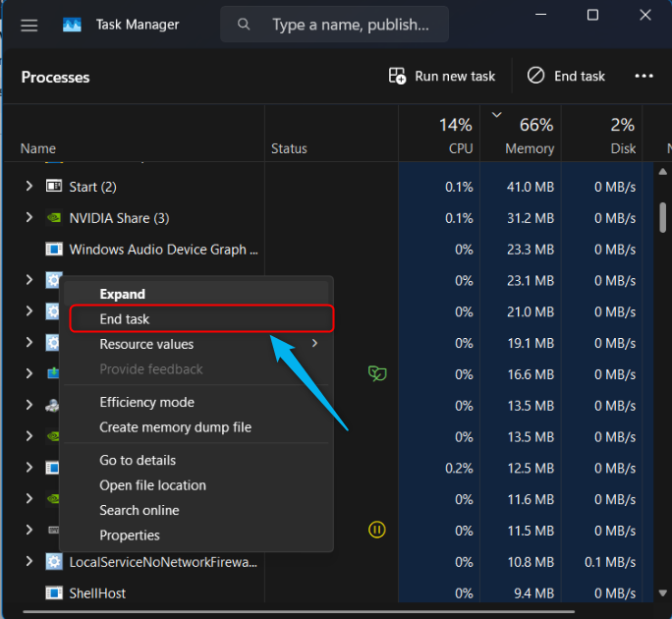Click the green leaf efficiency mode icon
The image size is (672, 619).
[x=377, y=373]
